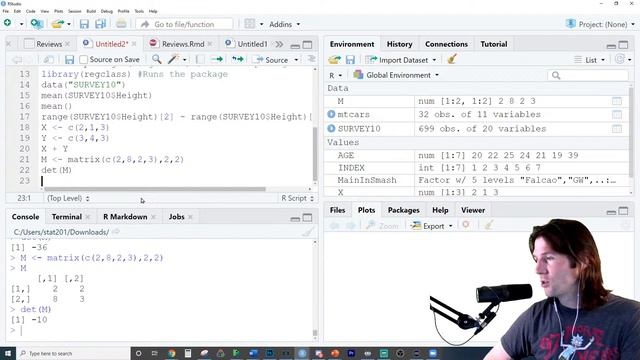Viewport: 640px width, 360px height.
Task: Click the Source button in the editor
Action: pos(271,60)
